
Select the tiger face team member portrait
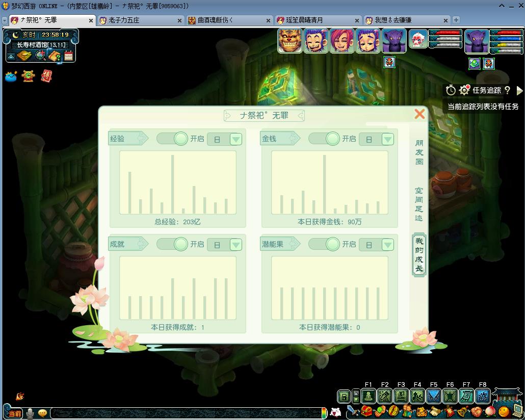tap(290, 41)
